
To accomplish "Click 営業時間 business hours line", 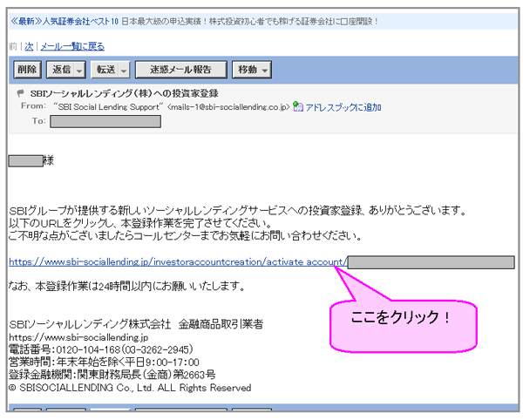I will tap(104, 362).
